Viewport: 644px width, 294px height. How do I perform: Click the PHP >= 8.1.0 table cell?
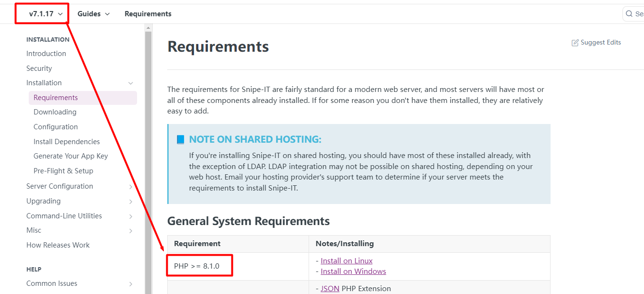(x=238, y=266)
